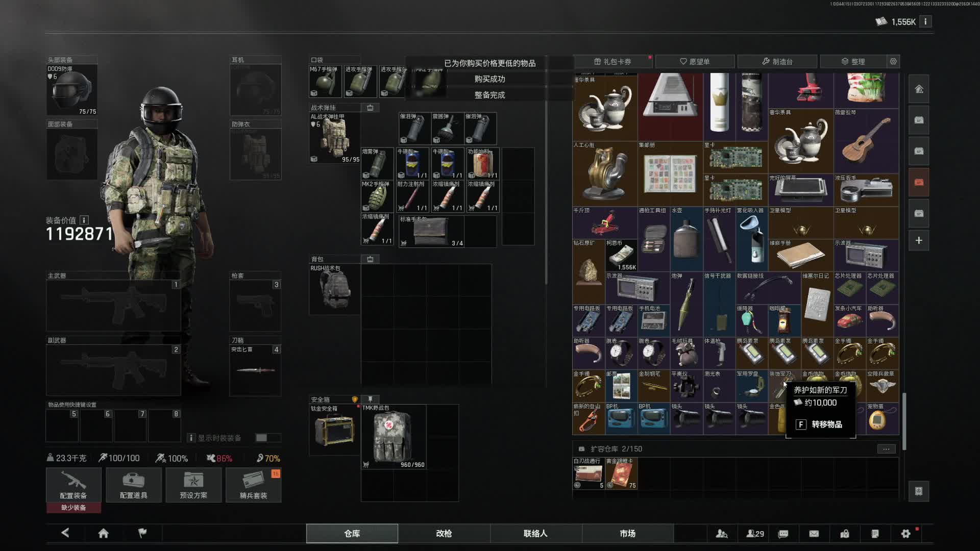Add a new stash page with plus
The width and height of the screenshot is (980, 551).
[919, 240]
